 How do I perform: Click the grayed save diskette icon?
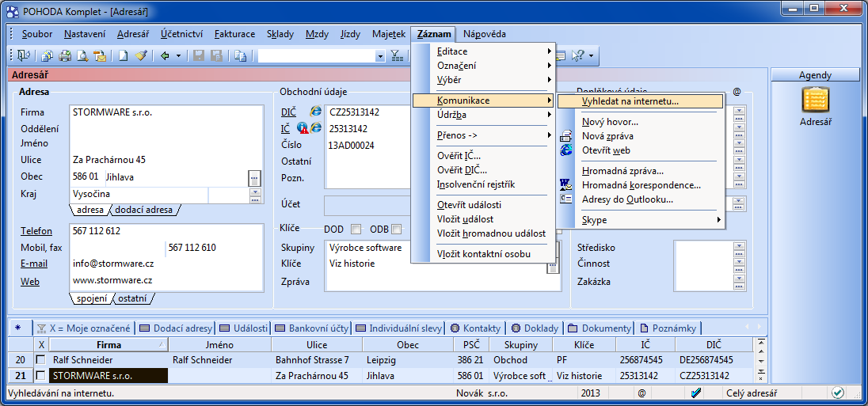click(199, 55)
